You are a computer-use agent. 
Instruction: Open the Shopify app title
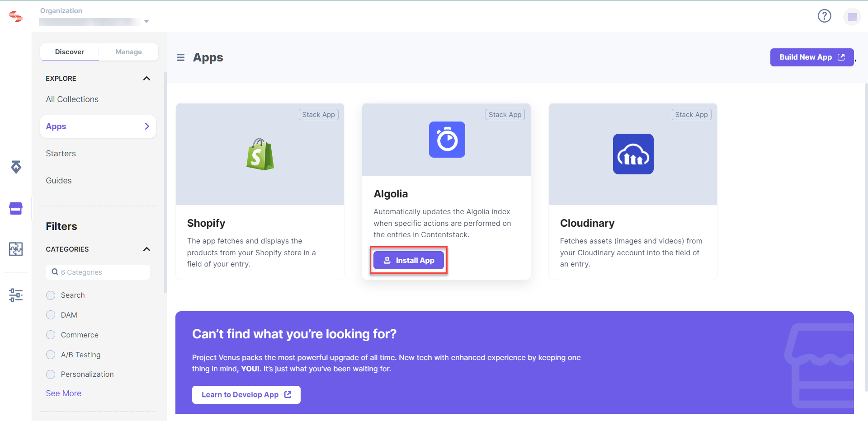[x=206, y=223]
